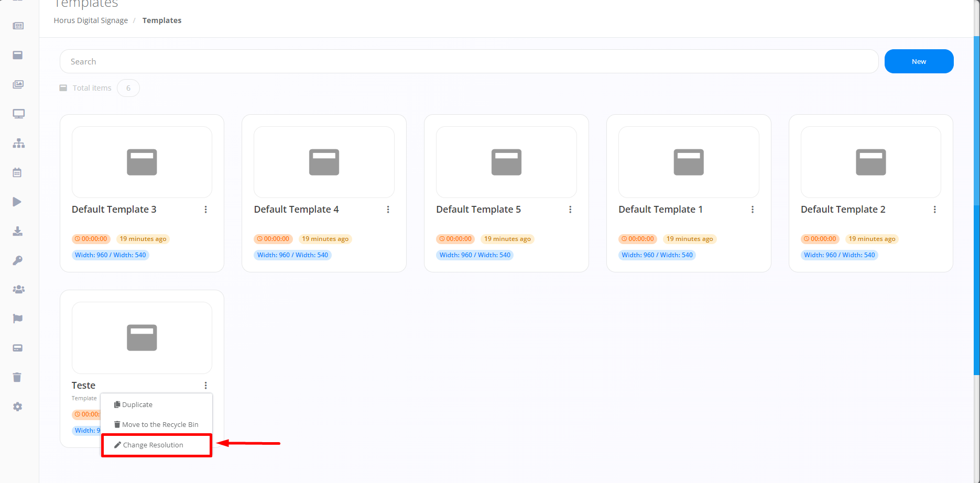Click the monitor icon in sidebar

pos(18,114)
